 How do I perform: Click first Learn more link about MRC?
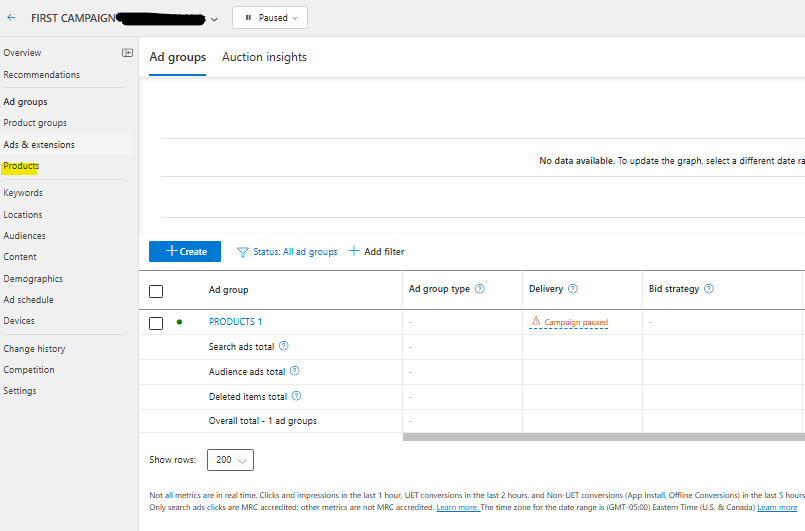coord(458,507)
